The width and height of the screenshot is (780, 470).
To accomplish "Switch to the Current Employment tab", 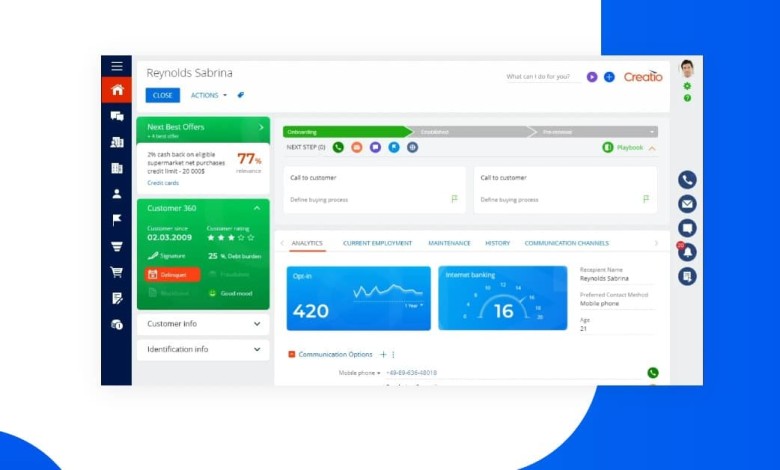I will pyautogui.click(x=378, y=243).
